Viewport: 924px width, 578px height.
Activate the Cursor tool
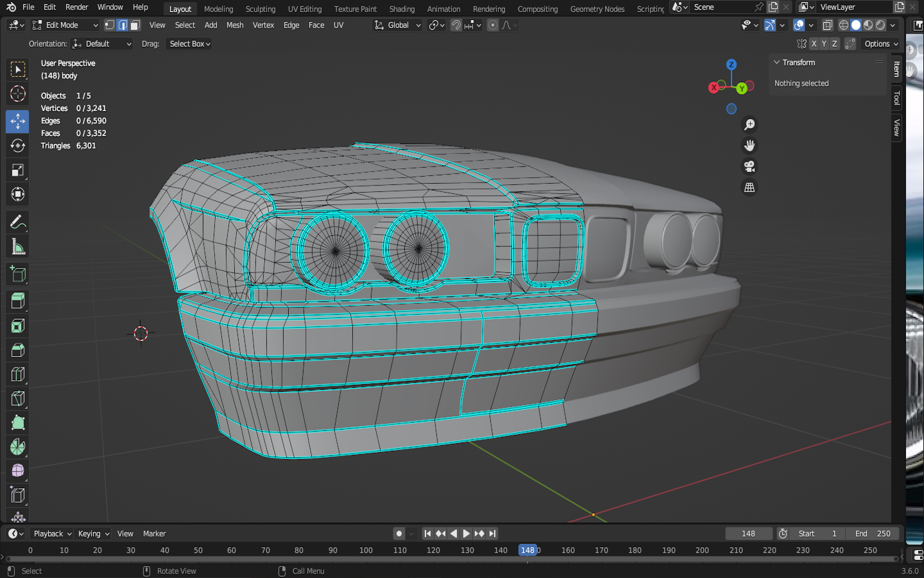point(17,94)
